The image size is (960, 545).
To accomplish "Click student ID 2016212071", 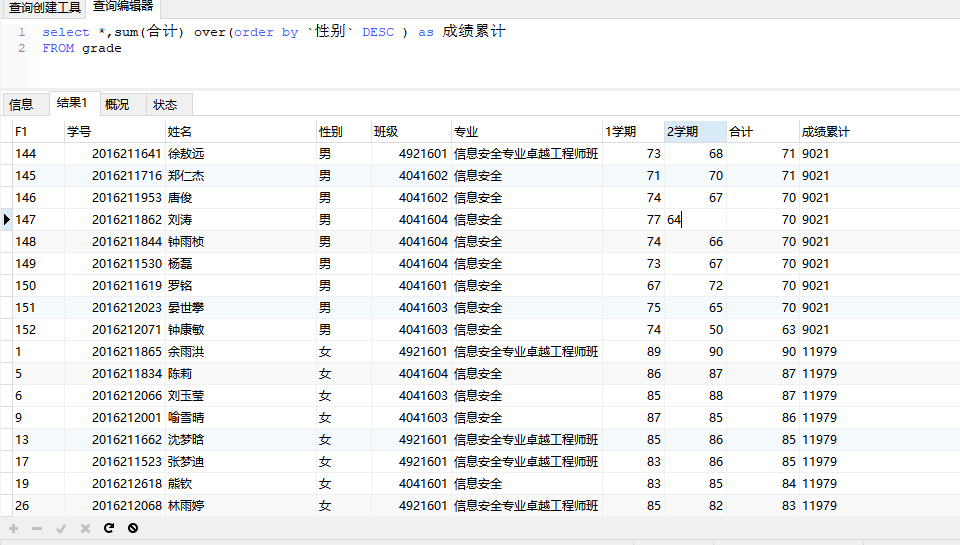I will [114, 329].
